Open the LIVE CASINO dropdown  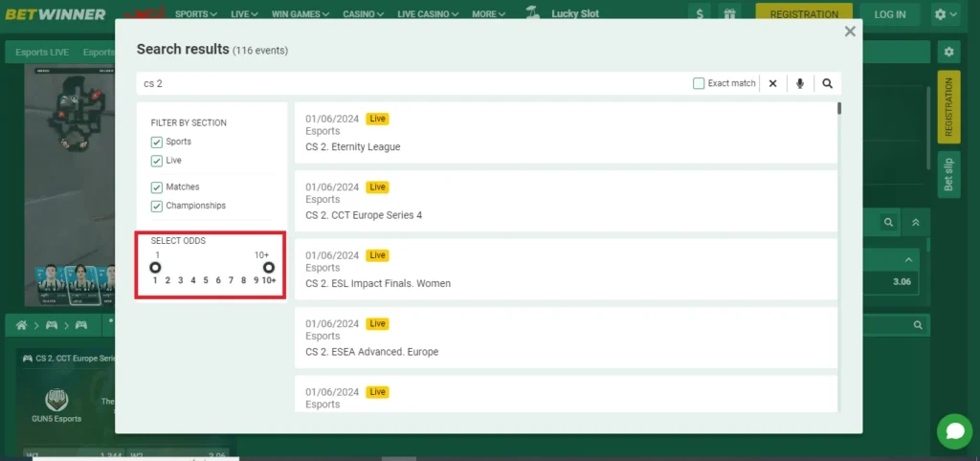click(428, 13)
